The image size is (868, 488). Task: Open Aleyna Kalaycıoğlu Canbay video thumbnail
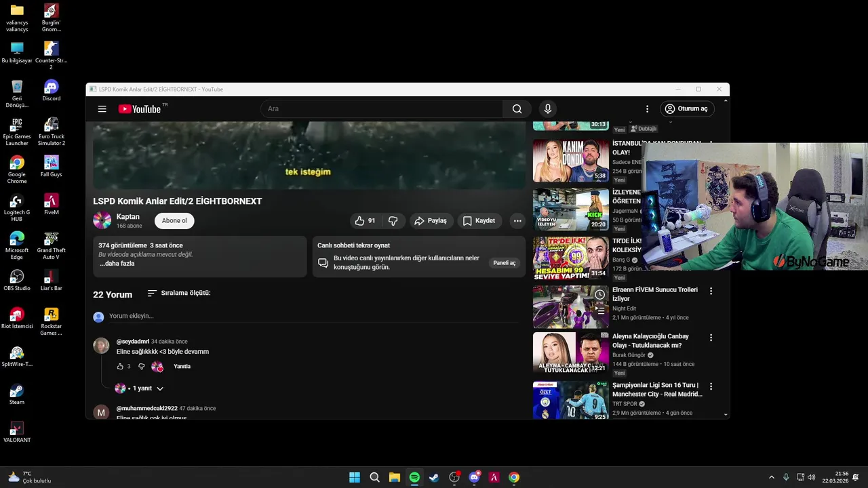[571, 352]
